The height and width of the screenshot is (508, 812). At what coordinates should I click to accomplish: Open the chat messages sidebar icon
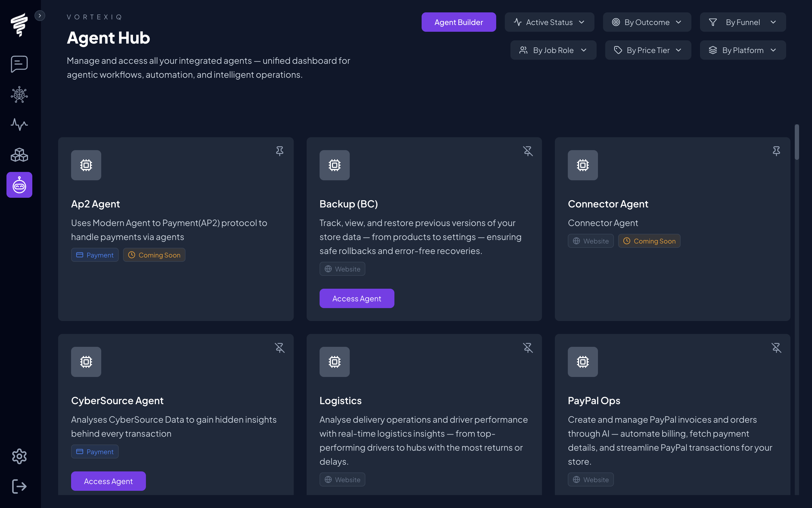pos(19,64)
